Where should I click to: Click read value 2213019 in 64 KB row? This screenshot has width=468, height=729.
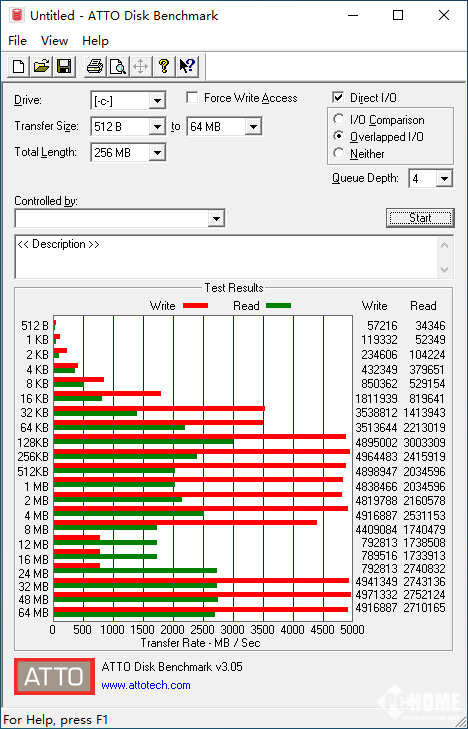pyautogui.click(x=424, y=428)
